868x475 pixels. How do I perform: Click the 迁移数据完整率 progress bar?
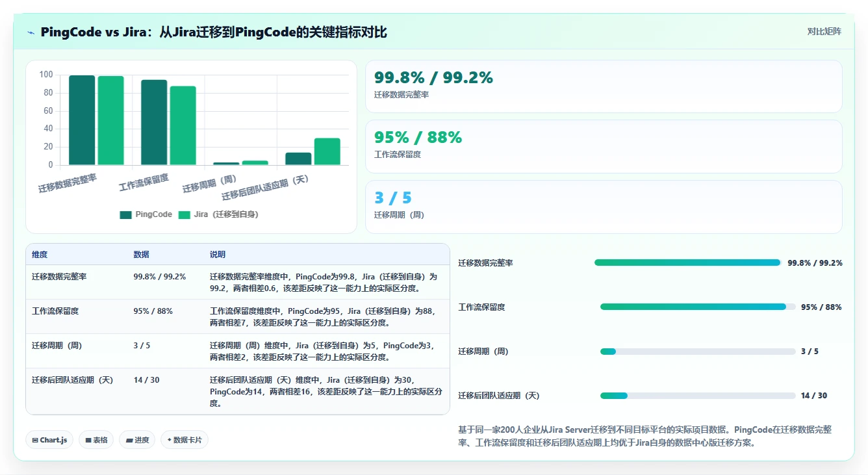click(686, 263)
